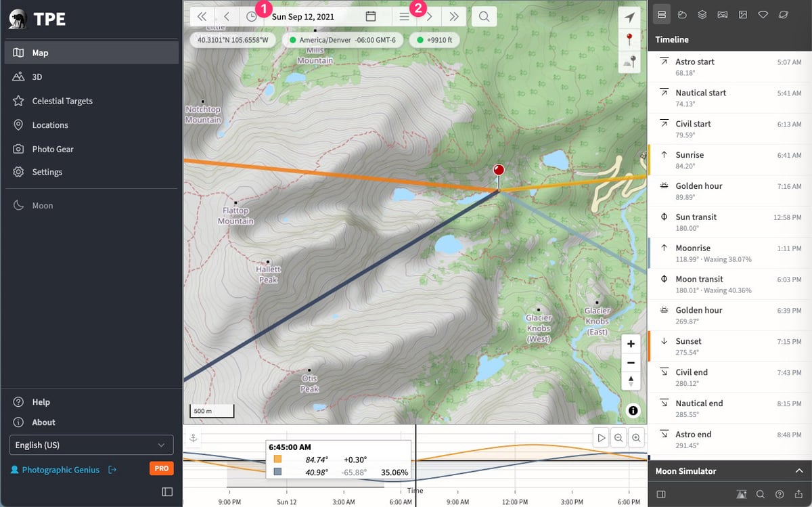The height and width of the screenshot is (507, 812).
Task: Switch to the 3D view
Action: coord(91,77)
